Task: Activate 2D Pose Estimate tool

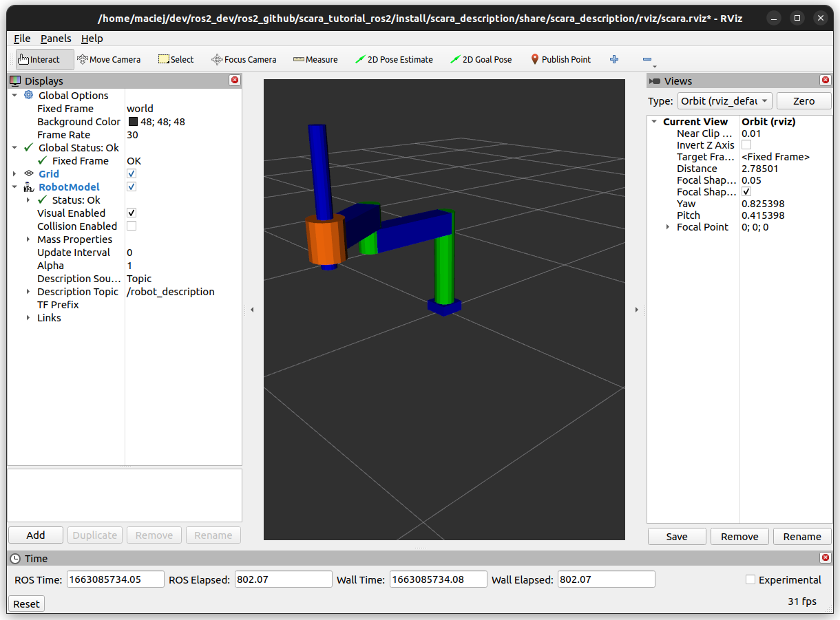Action: click(x=394, y=59)
